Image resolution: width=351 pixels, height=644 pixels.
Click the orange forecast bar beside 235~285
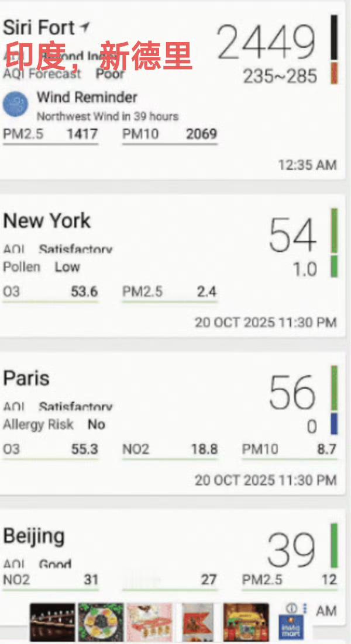click(334, 73)
